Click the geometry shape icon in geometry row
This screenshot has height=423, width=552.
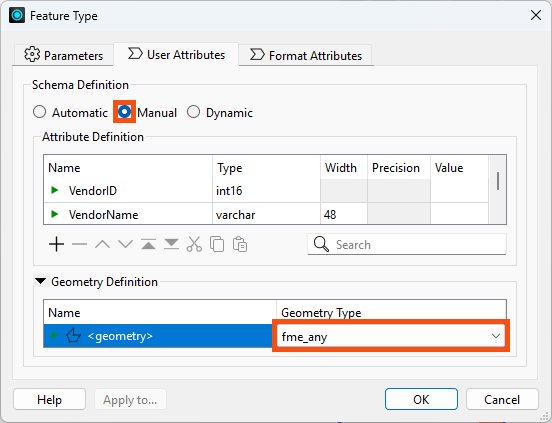click(73, 336)
